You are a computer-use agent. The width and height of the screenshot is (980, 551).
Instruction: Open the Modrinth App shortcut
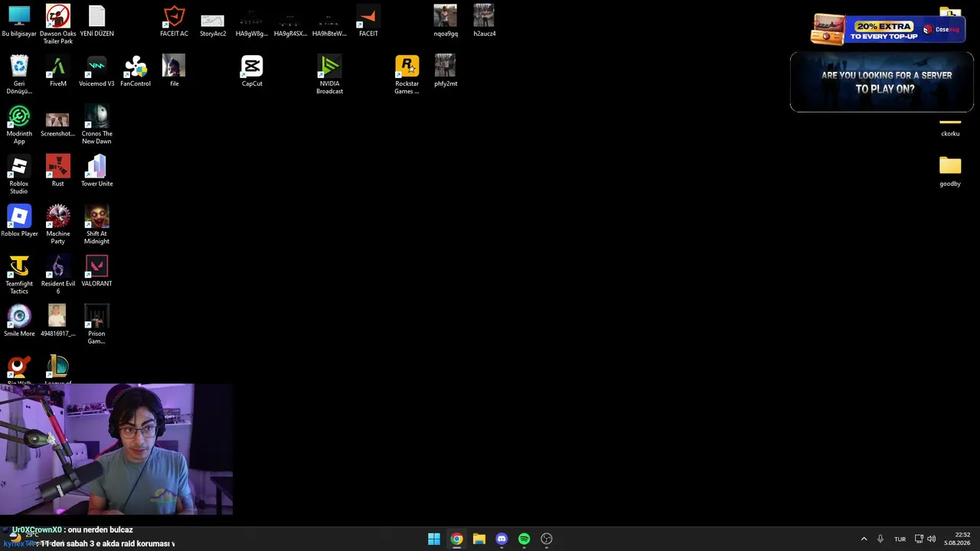click(x=19, y=125)
